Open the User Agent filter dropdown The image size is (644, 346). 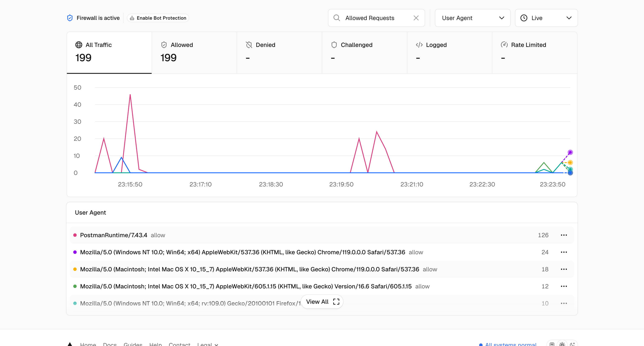[x=472, y=18]
